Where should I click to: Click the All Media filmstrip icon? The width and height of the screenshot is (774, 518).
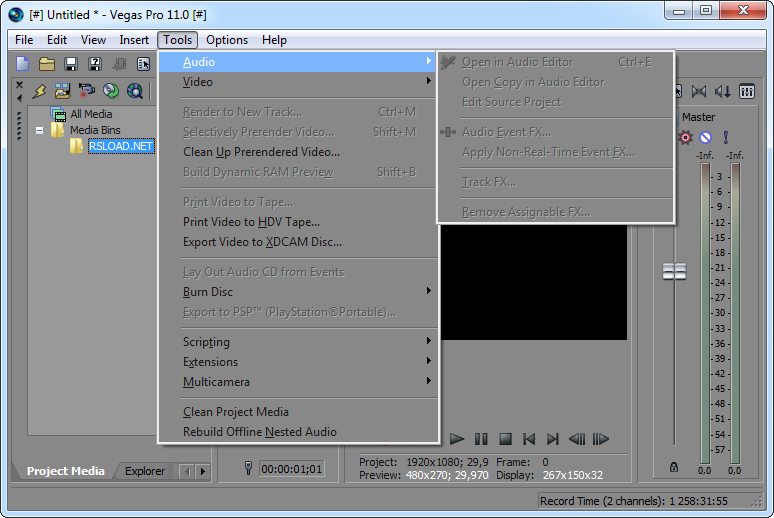58,114
